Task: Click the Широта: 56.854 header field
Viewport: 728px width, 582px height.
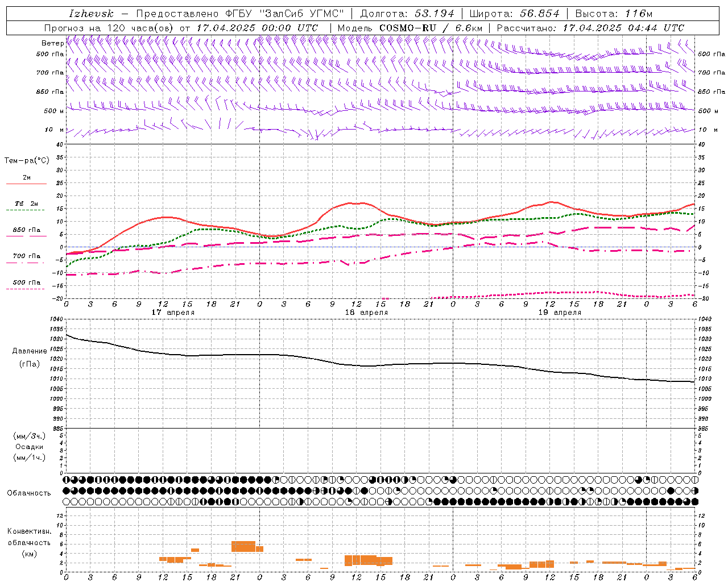Action: tap(514, 14)
